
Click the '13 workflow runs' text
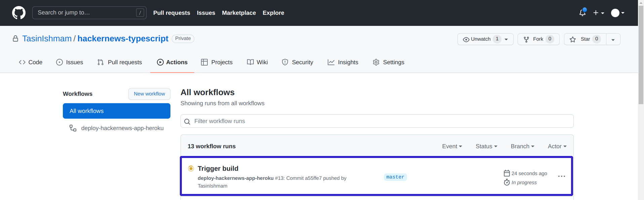(212, 146)
